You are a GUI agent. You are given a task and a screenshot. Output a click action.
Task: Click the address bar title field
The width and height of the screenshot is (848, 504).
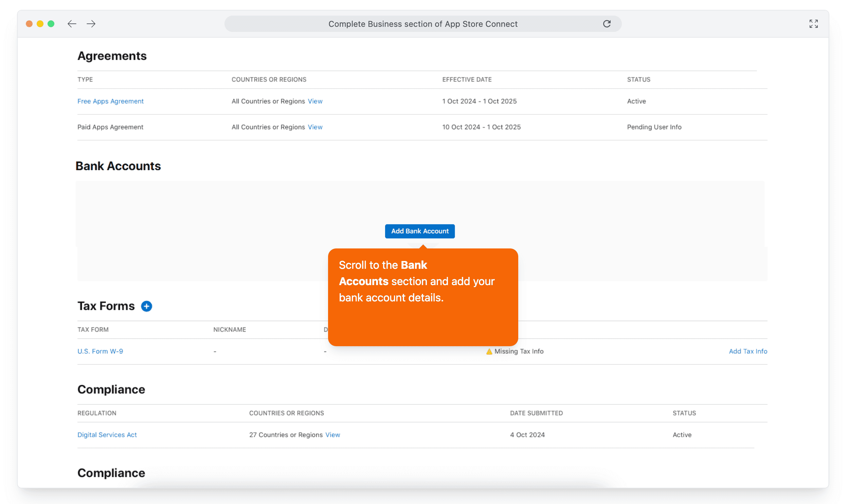[422, 24]
